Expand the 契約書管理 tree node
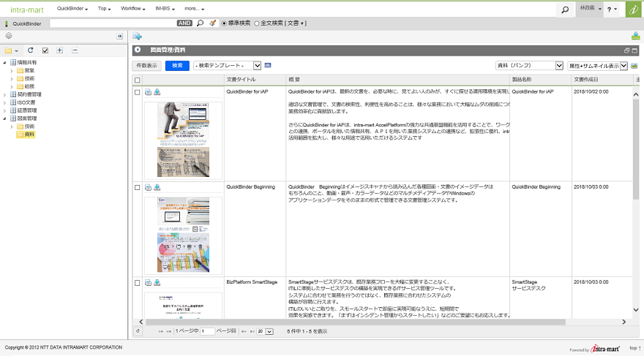This screenshot has height=356, width=644. tap(4, 95)
